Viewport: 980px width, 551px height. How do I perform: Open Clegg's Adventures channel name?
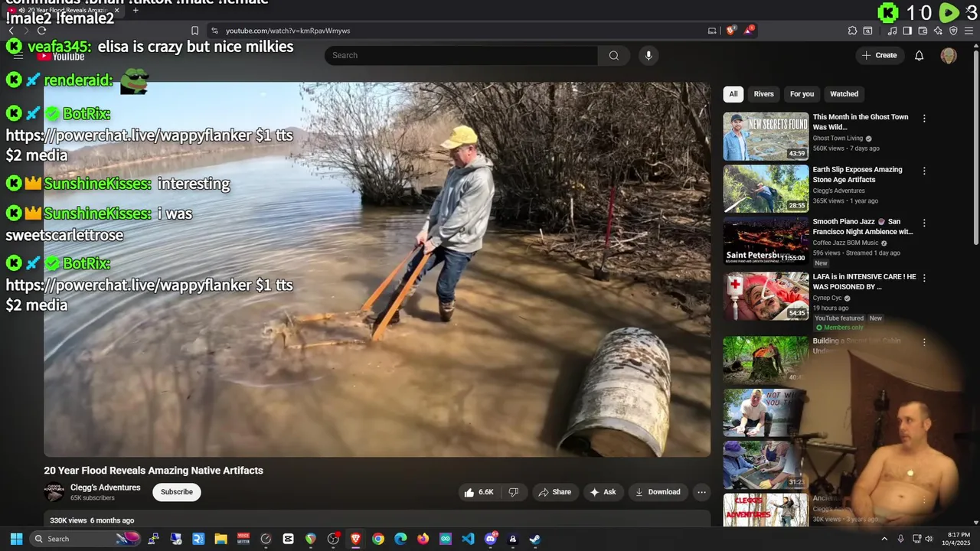click(106, 487)
